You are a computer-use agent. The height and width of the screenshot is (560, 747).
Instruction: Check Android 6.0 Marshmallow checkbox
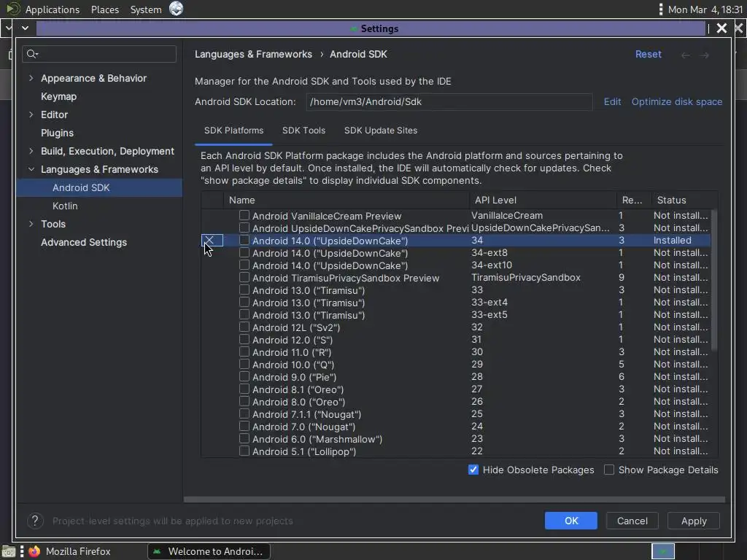tap(244, 438)
